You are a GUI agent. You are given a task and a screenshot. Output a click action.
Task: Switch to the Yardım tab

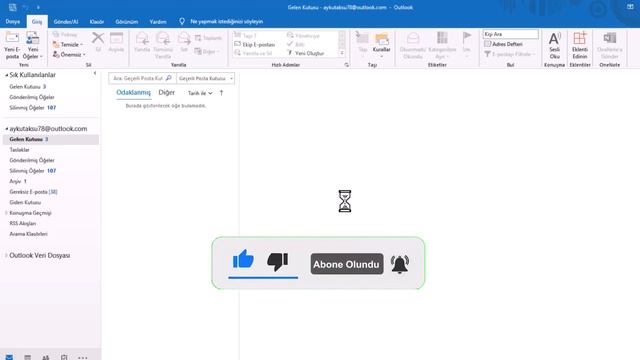(158, 22)
